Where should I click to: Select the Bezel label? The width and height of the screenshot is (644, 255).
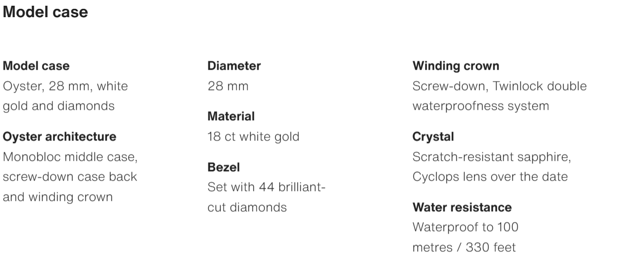[x=223, y=167]
